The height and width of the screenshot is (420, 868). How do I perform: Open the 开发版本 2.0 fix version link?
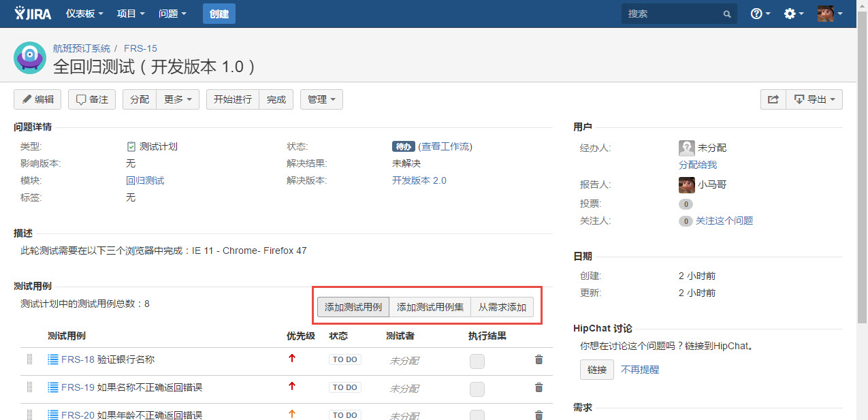419,180
